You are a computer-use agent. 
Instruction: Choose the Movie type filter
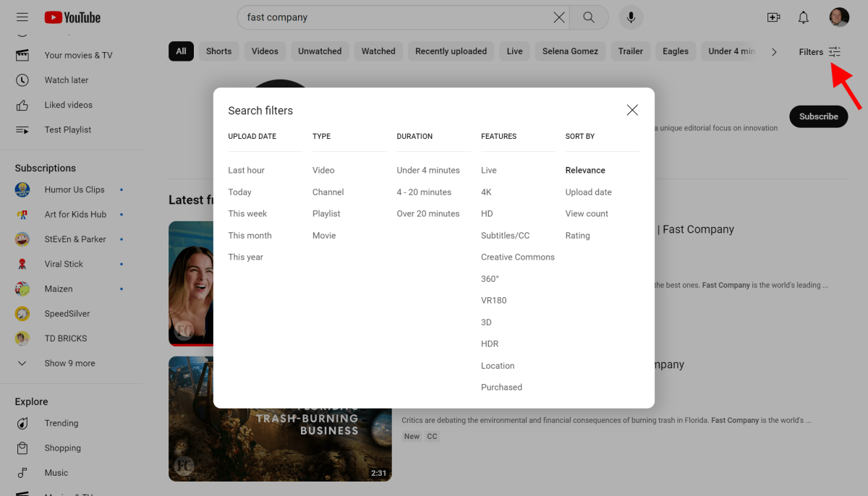click(324, 236)
